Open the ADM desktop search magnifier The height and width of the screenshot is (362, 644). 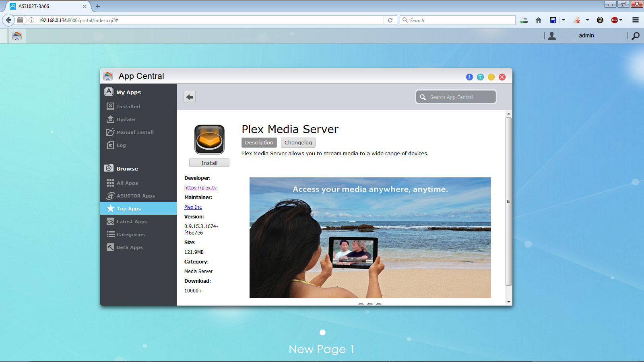636,36
